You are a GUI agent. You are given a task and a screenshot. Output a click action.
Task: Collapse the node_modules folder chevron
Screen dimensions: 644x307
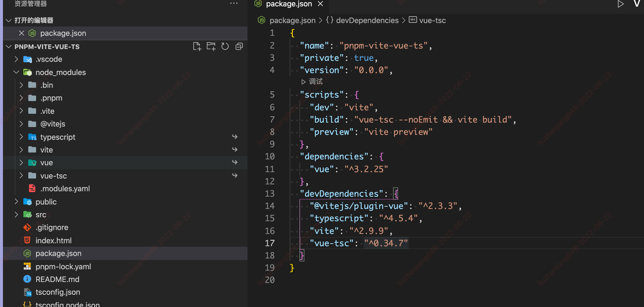point(16,72)
